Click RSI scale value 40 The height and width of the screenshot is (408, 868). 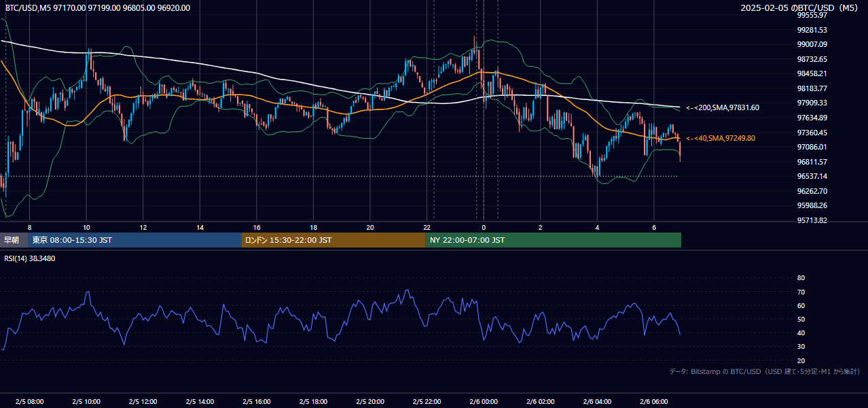tap(801, 333)
